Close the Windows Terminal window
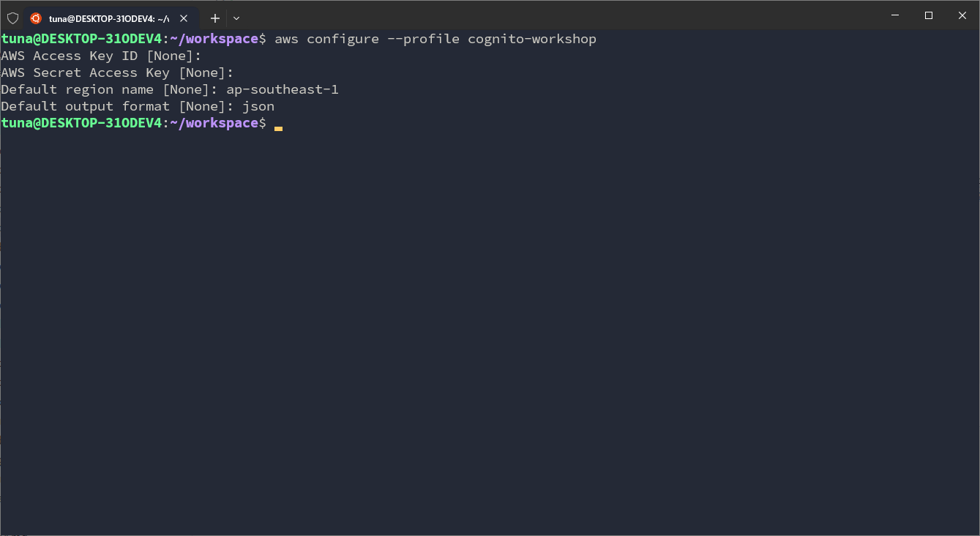The image size is (980, 536). coord(962,15)
